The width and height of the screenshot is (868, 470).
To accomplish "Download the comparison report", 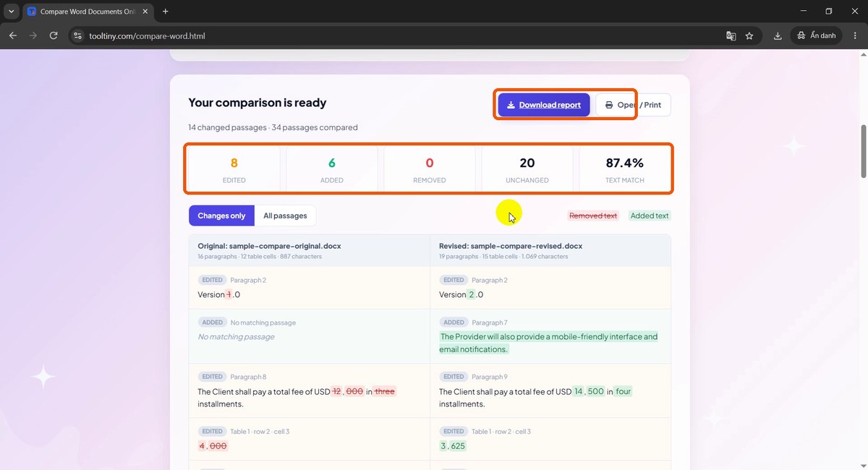I will pyautogui.click(x=544, y=105).
